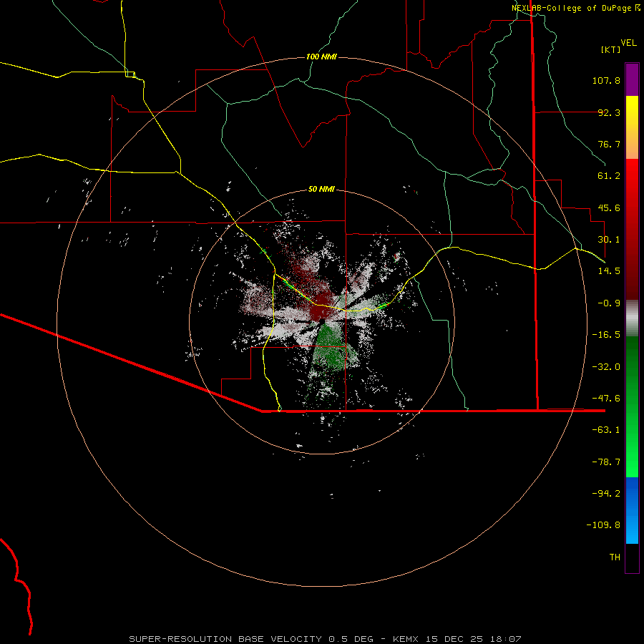Click the 92.3 legend value
The width and height of the screenshot is (644, 644).
pos(609,112)
